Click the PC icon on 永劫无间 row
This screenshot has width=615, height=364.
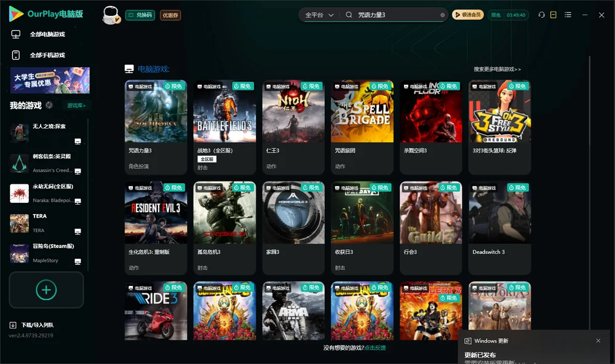pos(77,201)
